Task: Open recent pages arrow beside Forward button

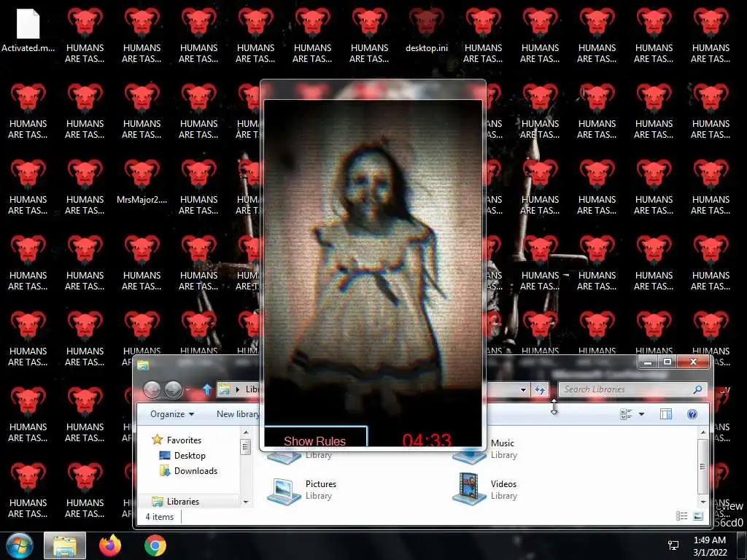Action: click(190, 390)
